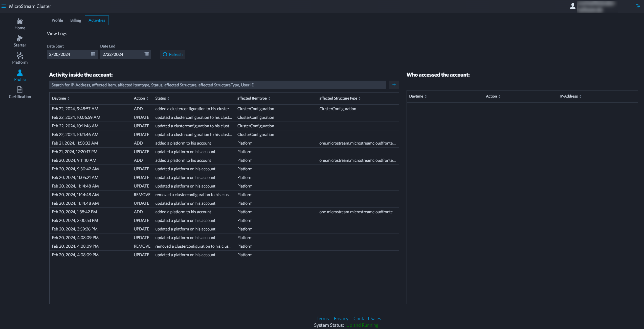Viewport: 644px width, 329px height.
Task: Click ClusterConfiguration StructureType cell in first row
Action: point(338,109)
